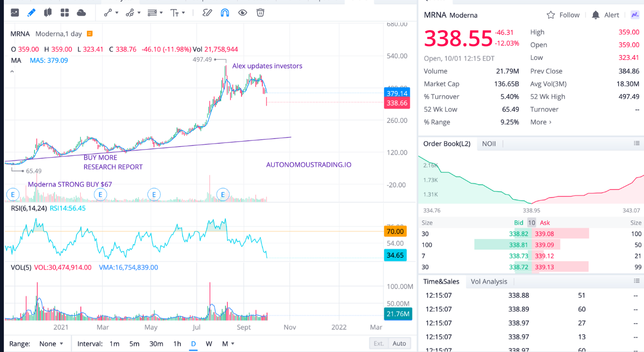This screenshot has height=352, width=644.
Task: Toggle the Ext. extended hours button
Action: pos(379,344)
